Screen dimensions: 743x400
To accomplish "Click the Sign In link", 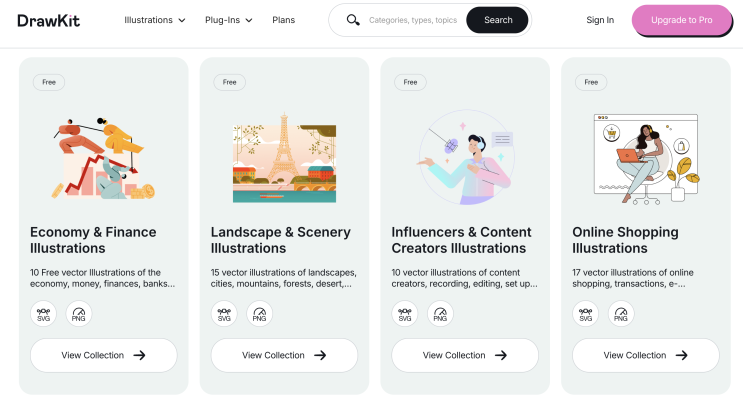I will (600, 20).
